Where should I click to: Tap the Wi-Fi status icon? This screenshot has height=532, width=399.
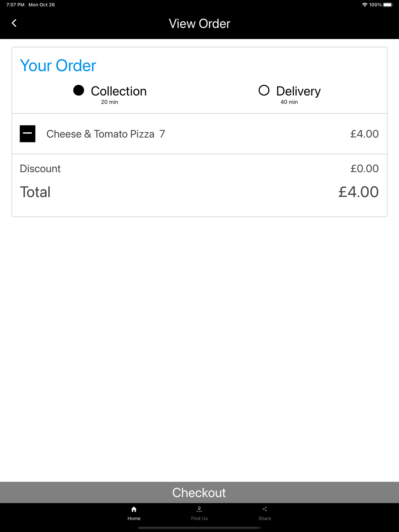[x=365, y=5]
